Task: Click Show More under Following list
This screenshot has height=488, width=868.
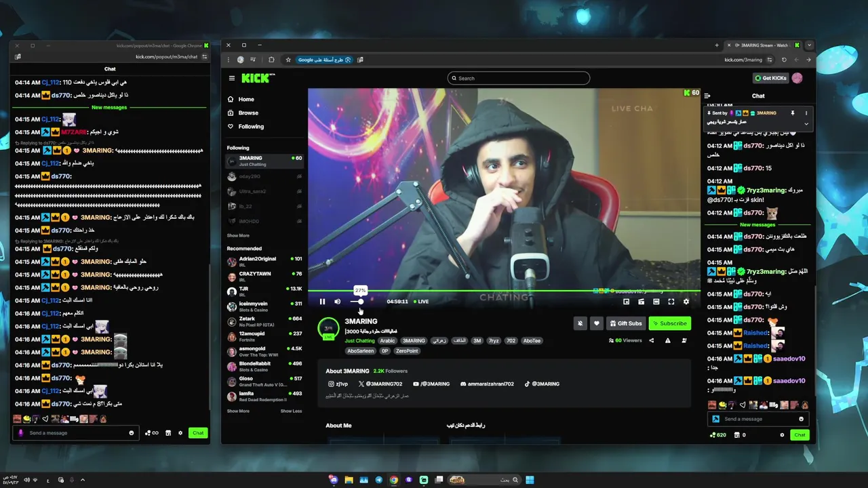Action: 238,236
